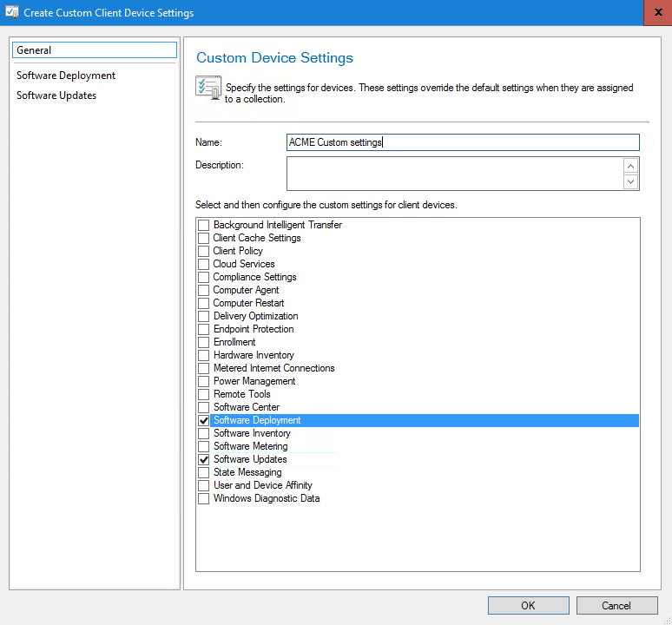Close the Create Custom Client Device Settings dialog
The image size is (672, 625).
pos(656,13)
